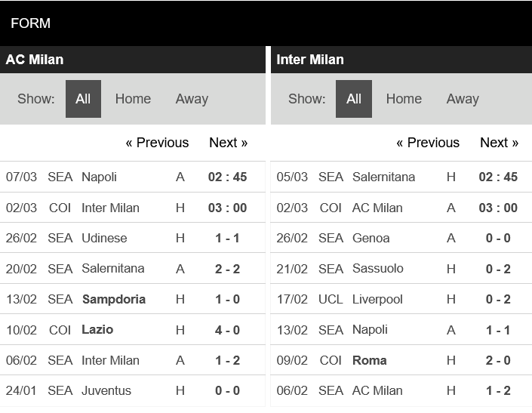532x413 pixels.
Task: Click the Udinese opponent name
Action: tap(104, 238)
